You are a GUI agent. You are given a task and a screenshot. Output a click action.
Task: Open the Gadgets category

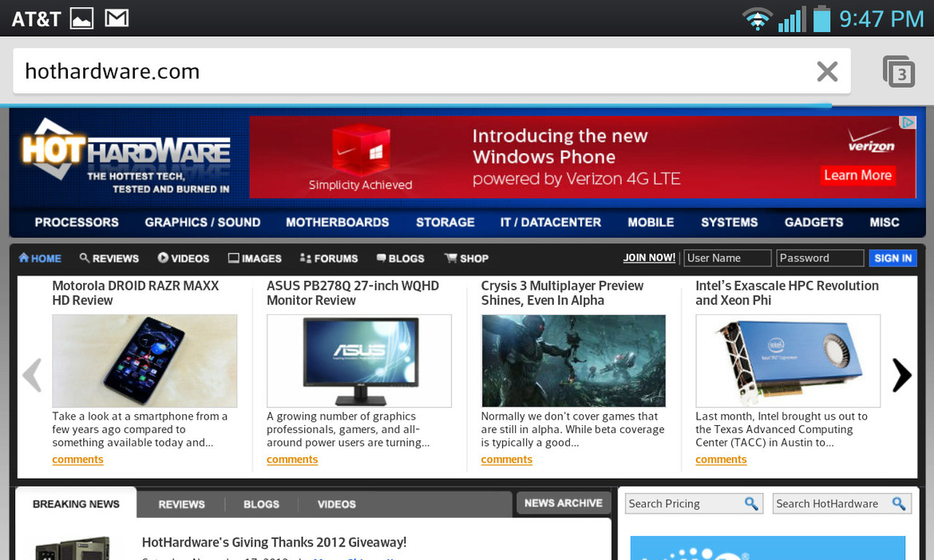click(813, 222)
